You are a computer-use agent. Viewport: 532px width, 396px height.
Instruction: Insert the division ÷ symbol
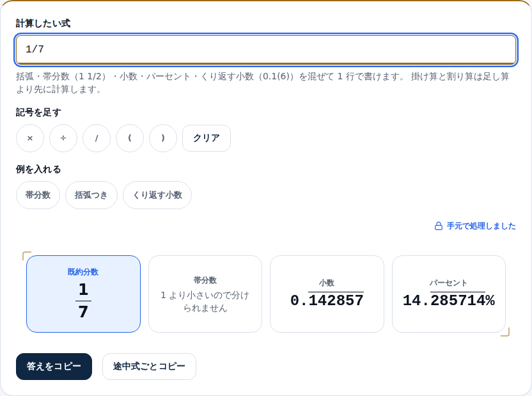tap(63, 138)
